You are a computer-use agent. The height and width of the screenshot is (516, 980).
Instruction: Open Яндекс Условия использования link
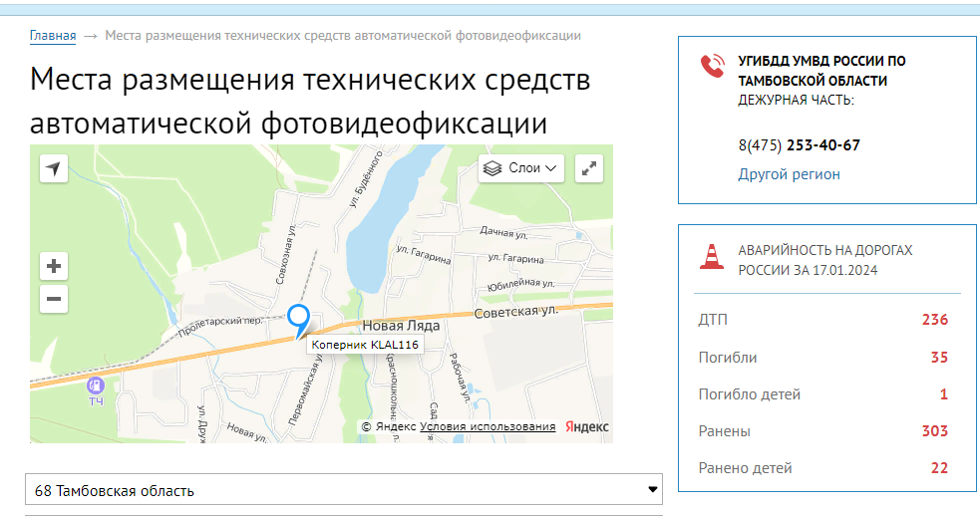(x=488, y=426)
